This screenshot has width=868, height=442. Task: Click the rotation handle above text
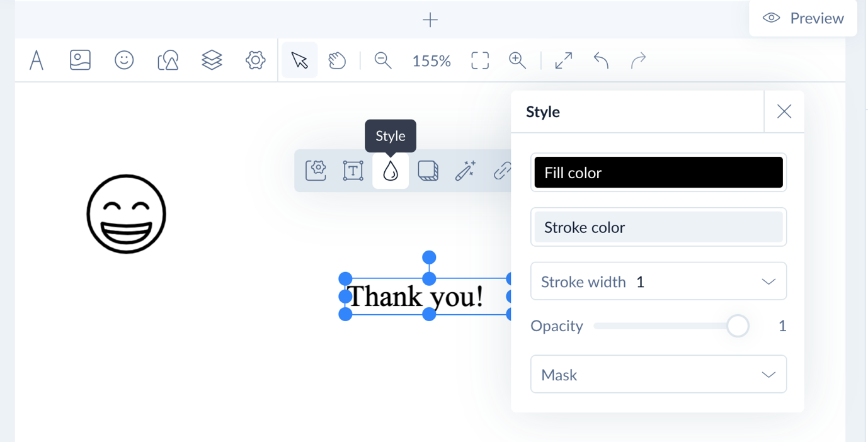point(429,258)
